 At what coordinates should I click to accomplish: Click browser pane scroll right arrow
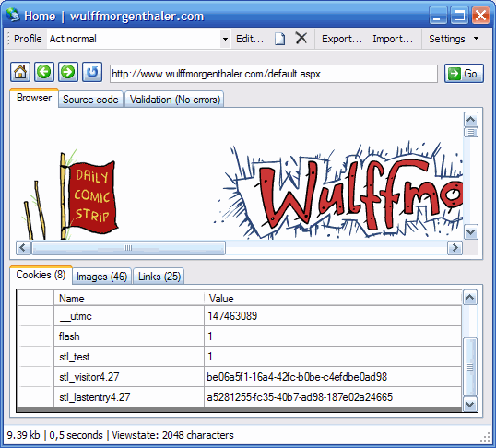455,248
